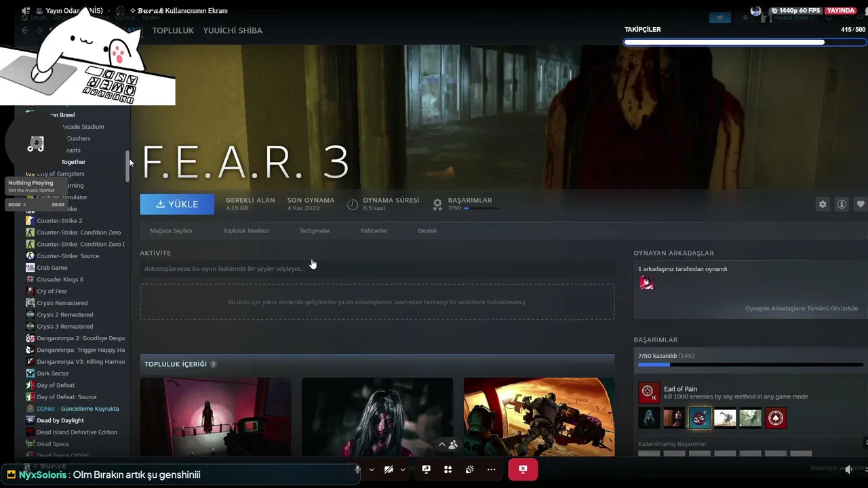Open first community content thumbnail with red room
Screen dimensions: 868x488
216,417
